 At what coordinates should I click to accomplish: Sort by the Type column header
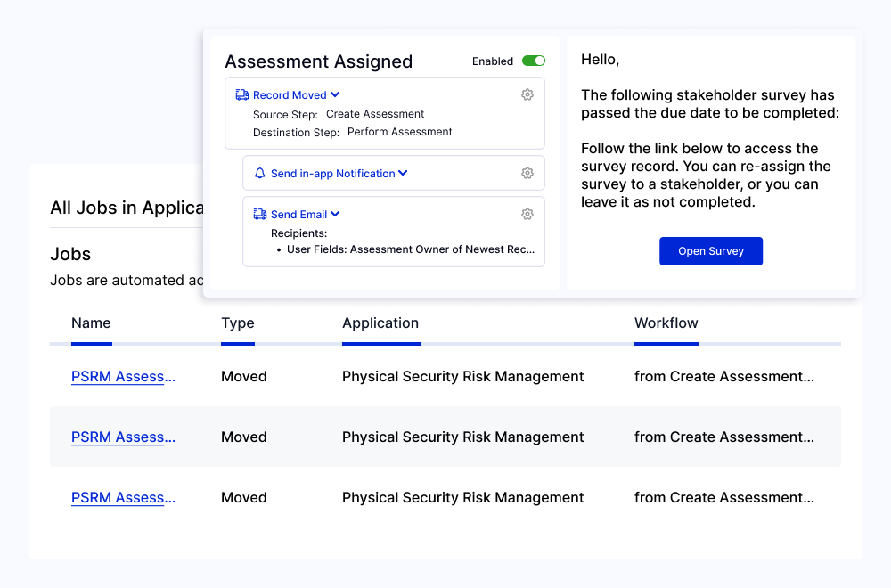(238, 323)
